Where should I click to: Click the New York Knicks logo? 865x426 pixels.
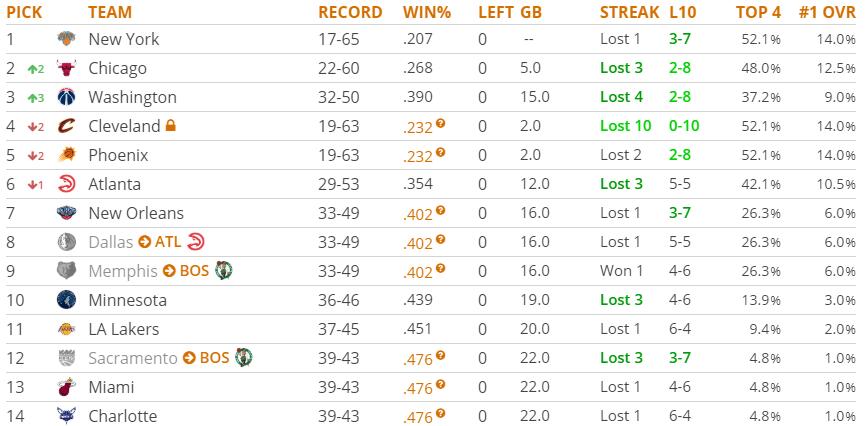pyautogui.click(x=66, y=39)
